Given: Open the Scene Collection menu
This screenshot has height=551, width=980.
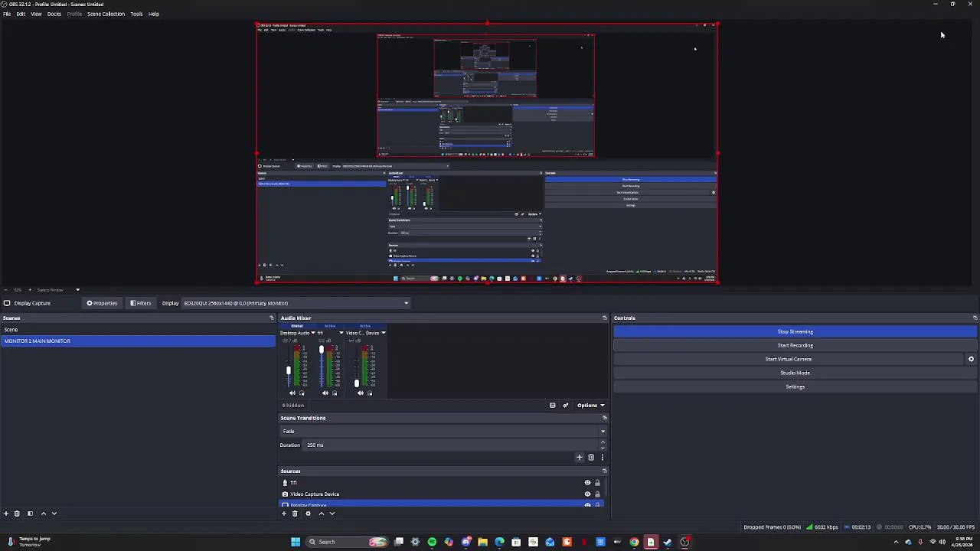Looking at the screenshot, I should tap(106, 14).
